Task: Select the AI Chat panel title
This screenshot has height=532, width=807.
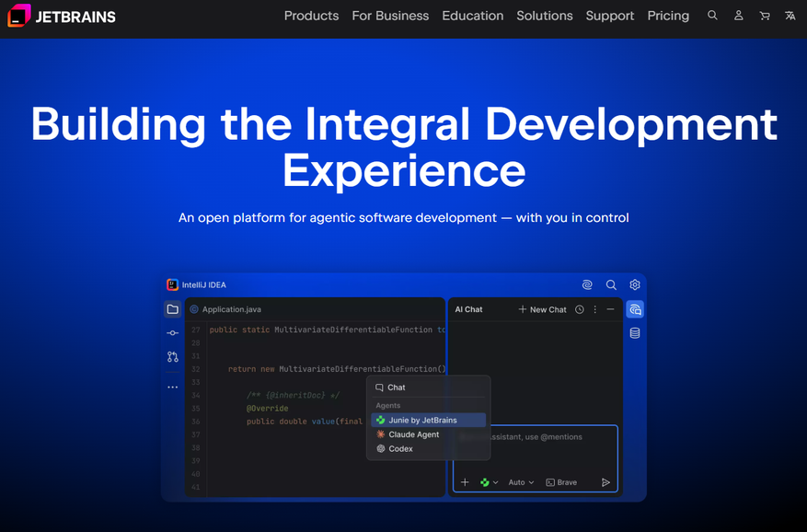Action: point(469,309)
